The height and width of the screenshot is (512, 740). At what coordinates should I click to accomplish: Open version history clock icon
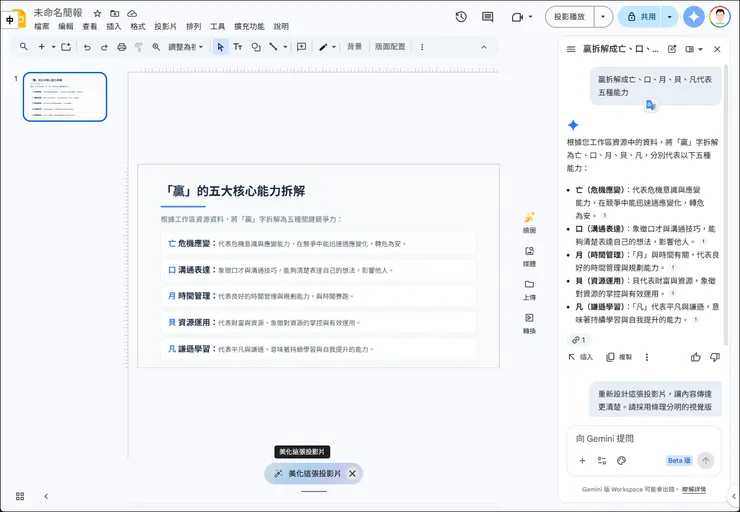pyautogui.click(x=461, y=17)
